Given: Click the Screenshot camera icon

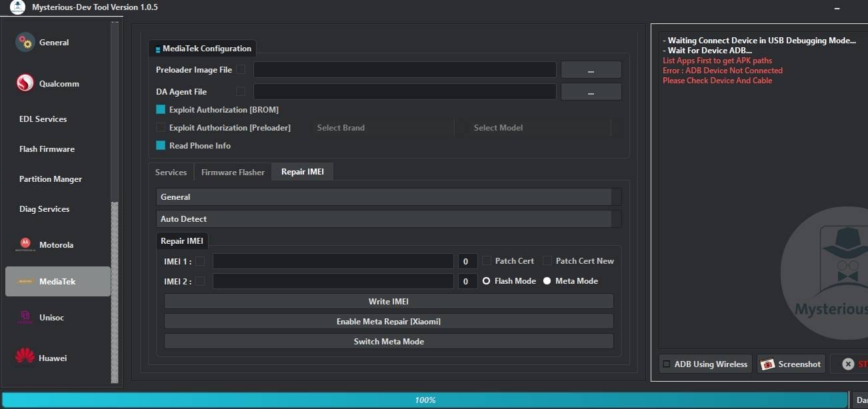Looking at the screenshot, I should (768, 364).
